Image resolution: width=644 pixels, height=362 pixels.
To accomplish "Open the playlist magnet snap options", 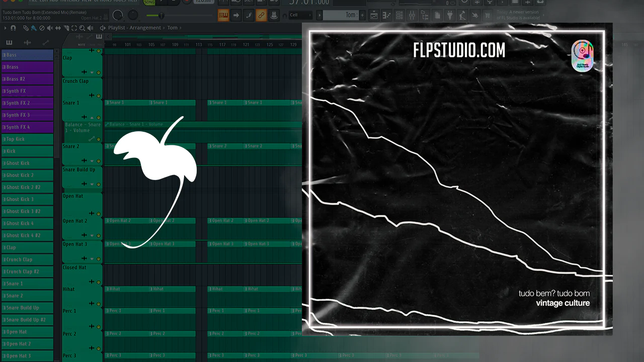I will (x=13, y=28).
